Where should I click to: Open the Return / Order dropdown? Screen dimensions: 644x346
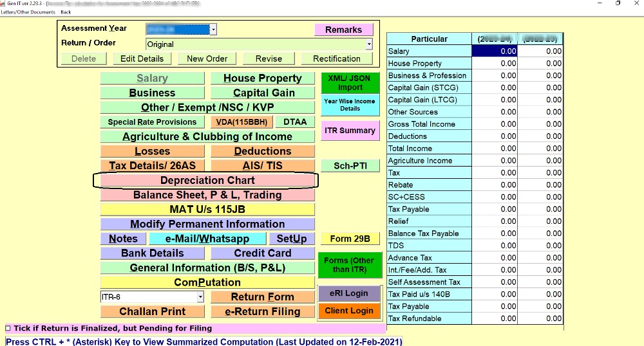tap(369, 44)
